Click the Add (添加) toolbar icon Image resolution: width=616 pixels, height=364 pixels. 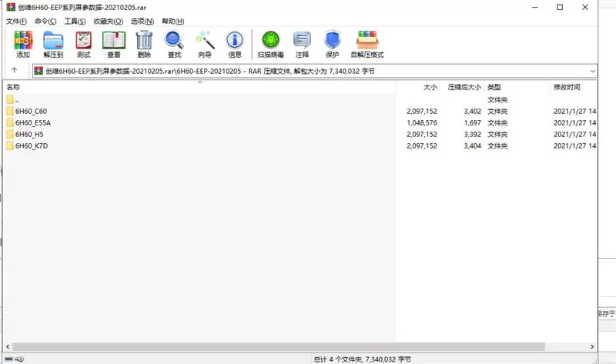click(23, 40)
